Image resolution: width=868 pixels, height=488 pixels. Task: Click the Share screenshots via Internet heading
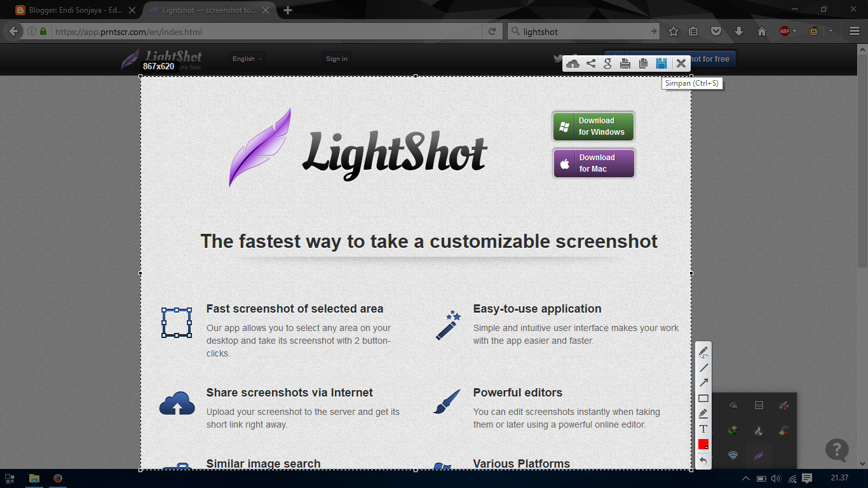[290, 393]
